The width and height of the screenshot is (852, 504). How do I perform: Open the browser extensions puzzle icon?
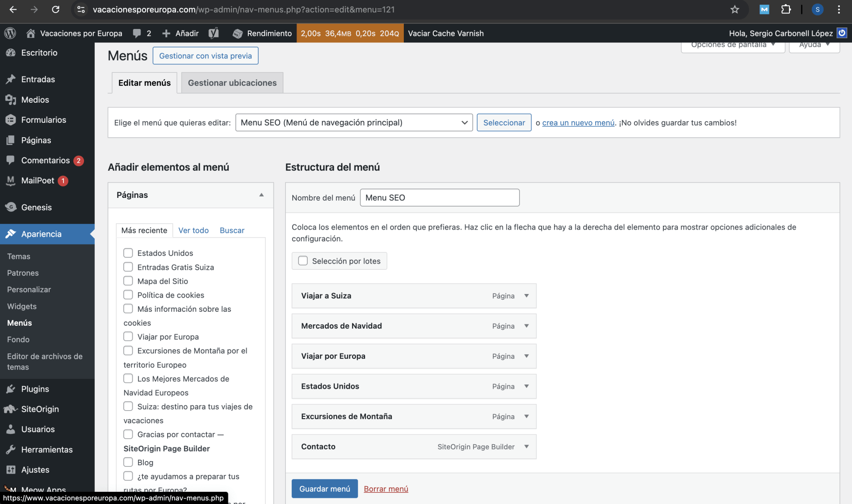[x=786, y=9]
